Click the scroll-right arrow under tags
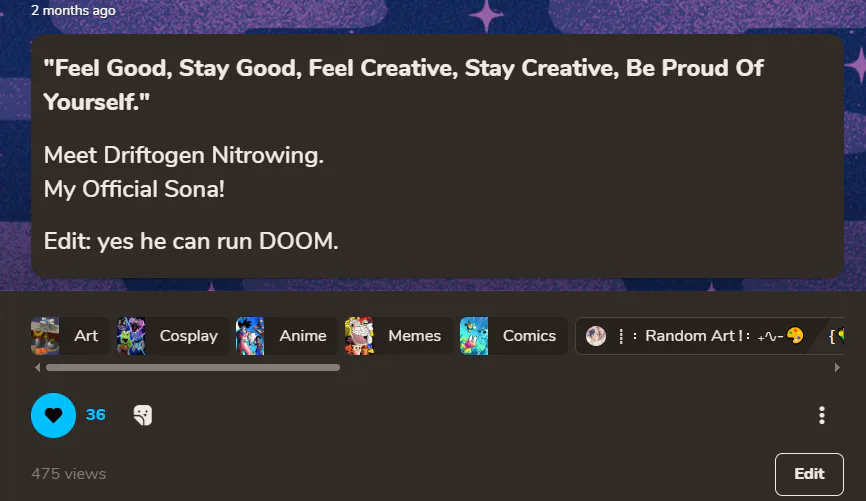 coord(837,367)
